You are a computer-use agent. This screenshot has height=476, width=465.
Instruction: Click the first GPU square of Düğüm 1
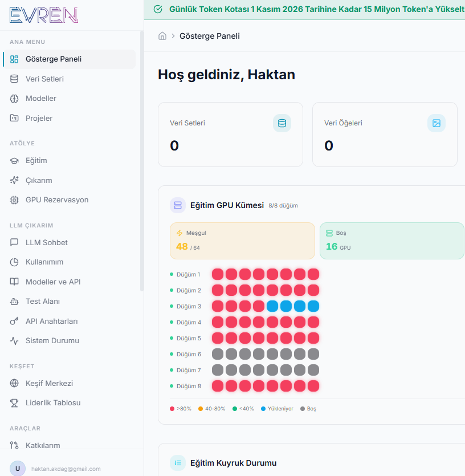pos(218,274)
